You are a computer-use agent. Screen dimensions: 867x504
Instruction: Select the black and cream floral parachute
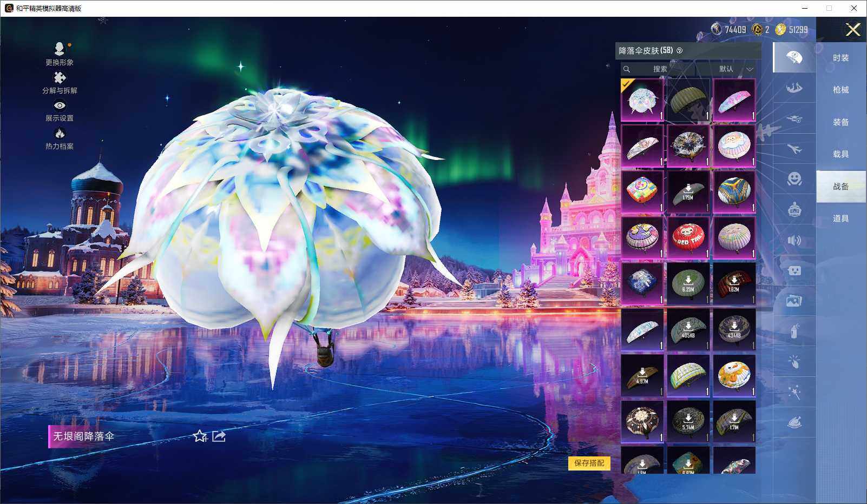pos(642,422)
